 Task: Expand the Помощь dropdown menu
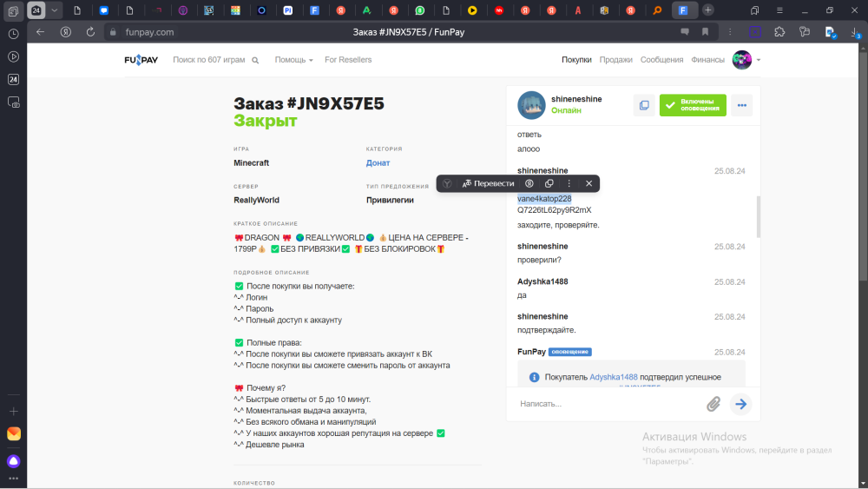[x=293, y=60]
